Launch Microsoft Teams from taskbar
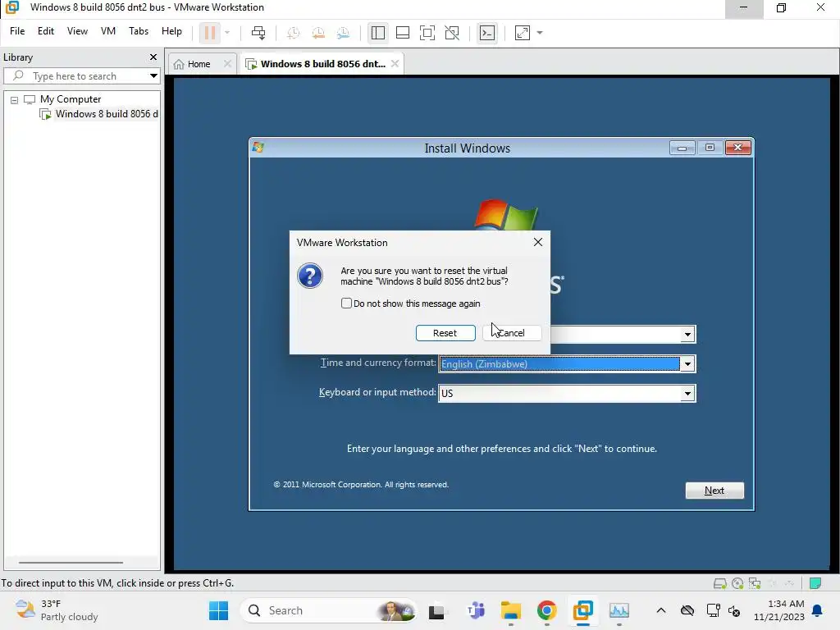The height and width of the screenshot is (630, 840). [x=476, y=610]
